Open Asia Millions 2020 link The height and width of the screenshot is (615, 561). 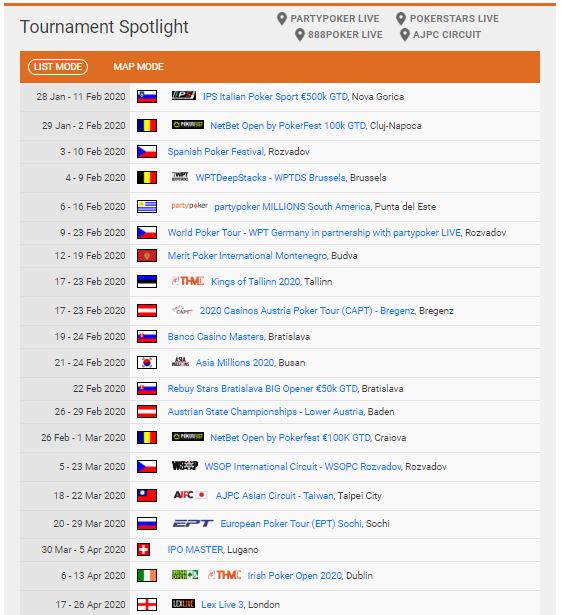[x=235, y=362]
